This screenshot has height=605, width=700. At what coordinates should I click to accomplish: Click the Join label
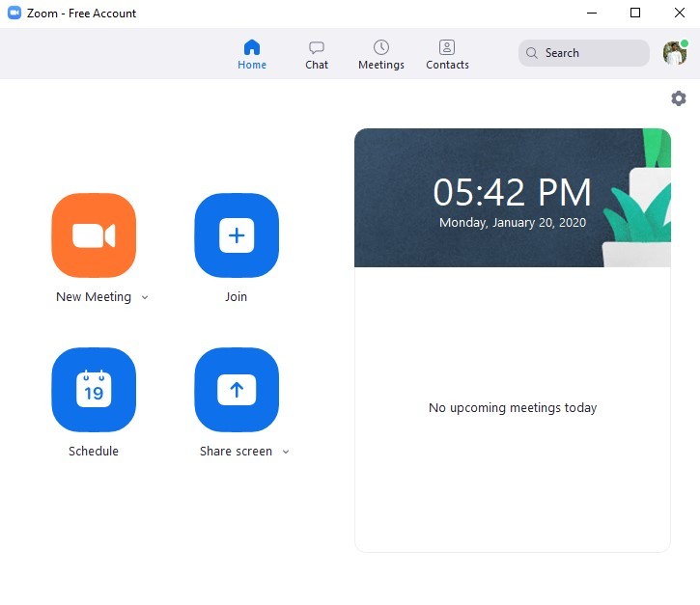(237, 296)
